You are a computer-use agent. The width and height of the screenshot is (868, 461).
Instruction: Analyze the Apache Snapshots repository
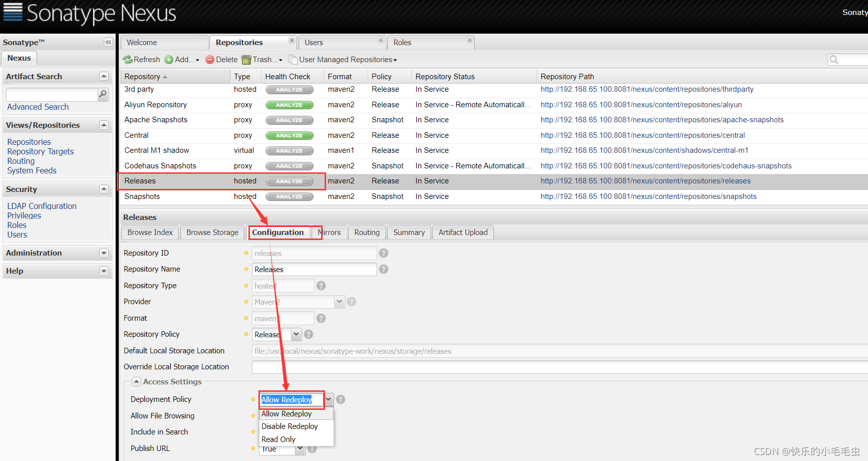coord(289,120)
